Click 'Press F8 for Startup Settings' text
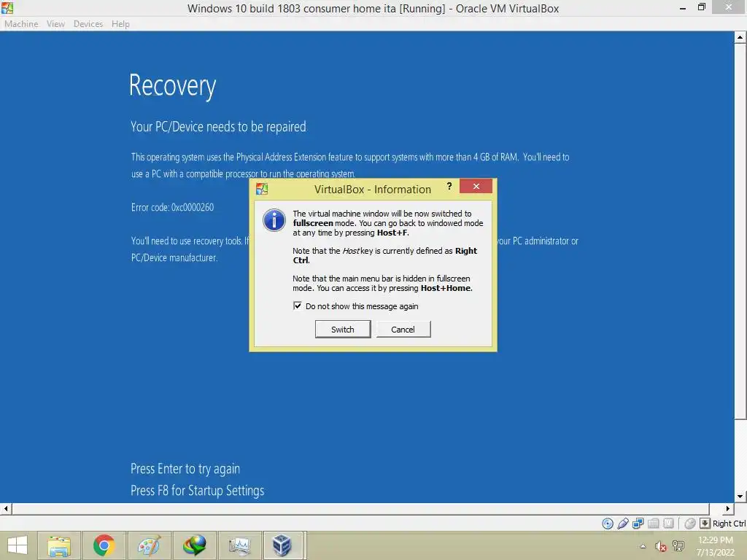 [x=197, y=491]
